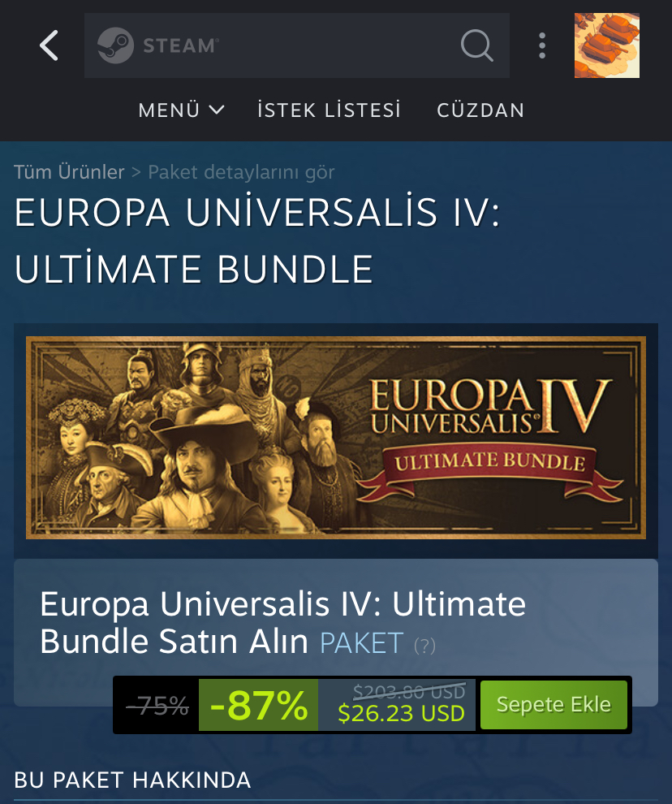Follow the Tüm Ürünler breadcrumb link
The height and width of the screenshot is (804, 672).
point(69,172)
